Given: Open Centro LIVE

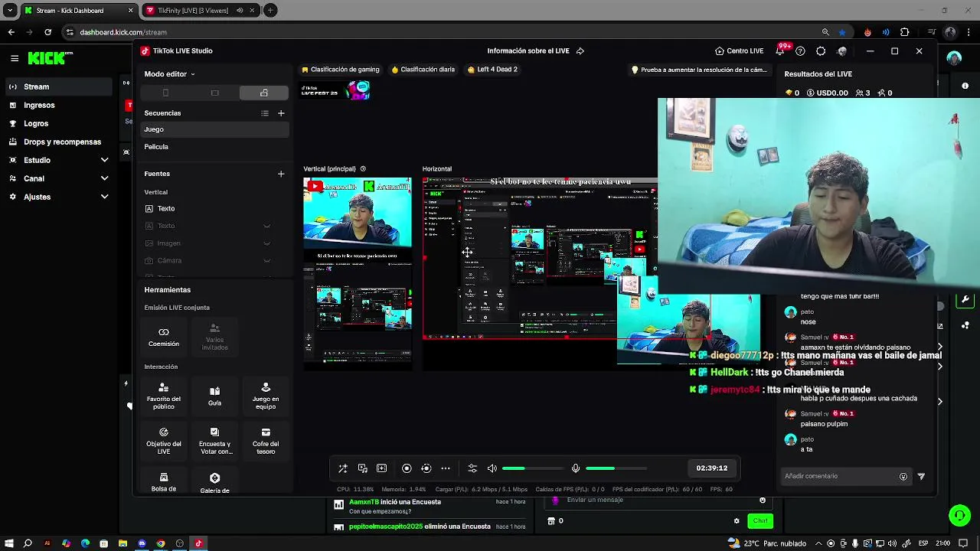Looking at the screenshot, I should 739,51.
